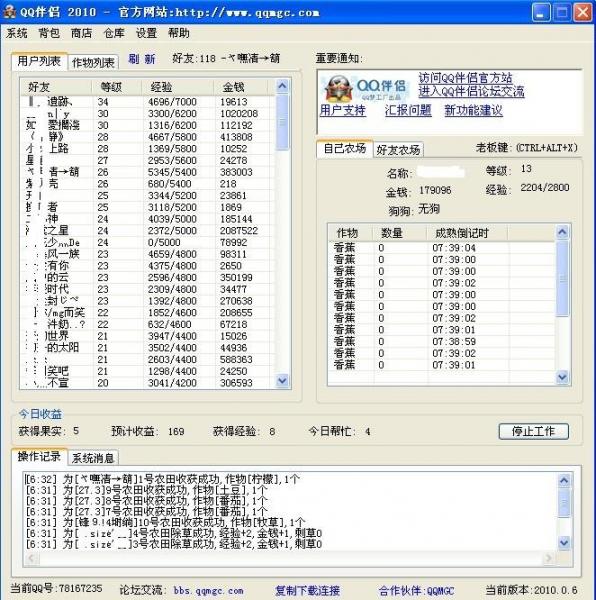Click the friend list scrollbar thumb
Image resolution: width=596 pixels, height=600 pixels.
(x=282, y=122)
